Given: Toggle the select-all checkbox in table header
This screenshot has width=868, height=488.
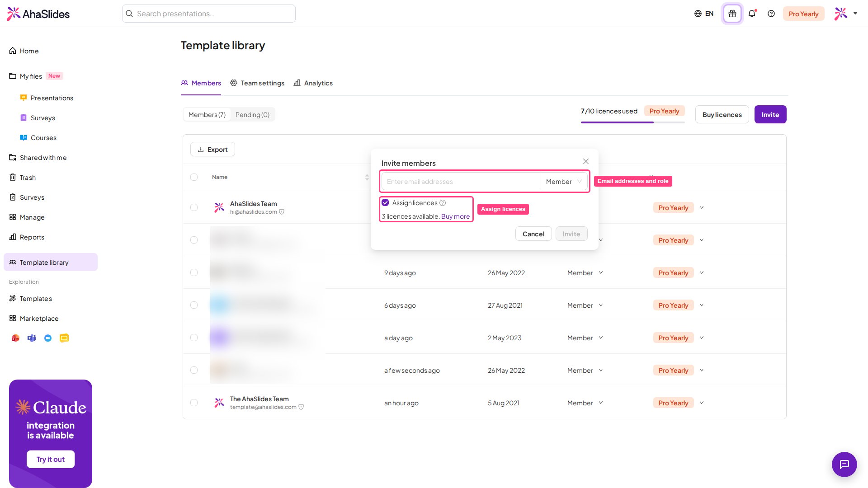Looking at the screenshot, I should (x=194, y=177).
